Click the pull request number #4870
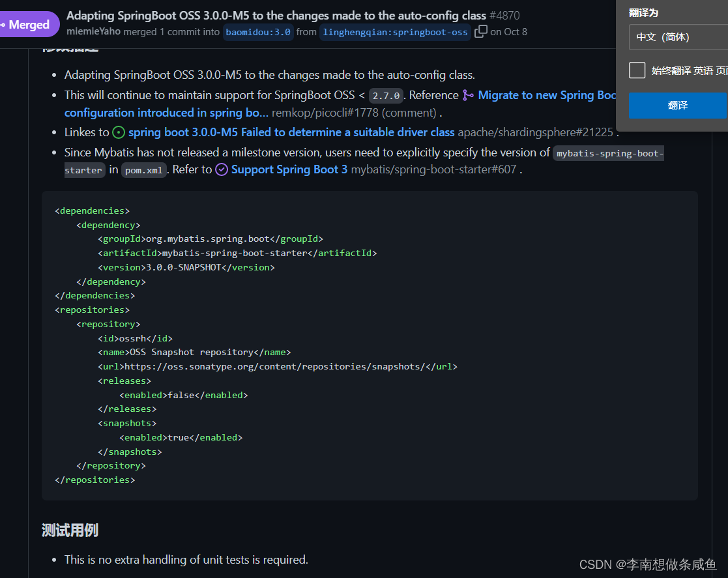This screenshot has width=728, height=578. 504,16
